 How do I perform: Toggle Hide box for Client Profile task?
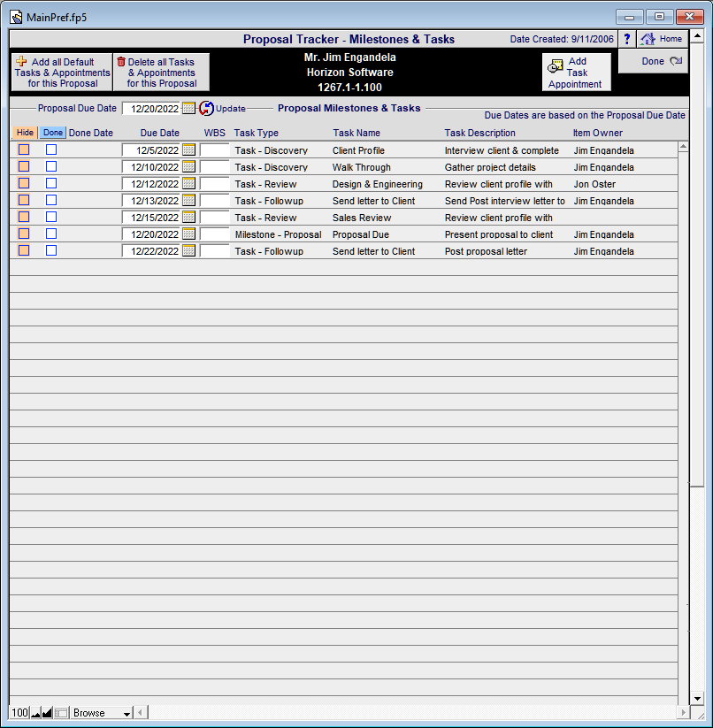pyautogui.click(x=24, y=149)
